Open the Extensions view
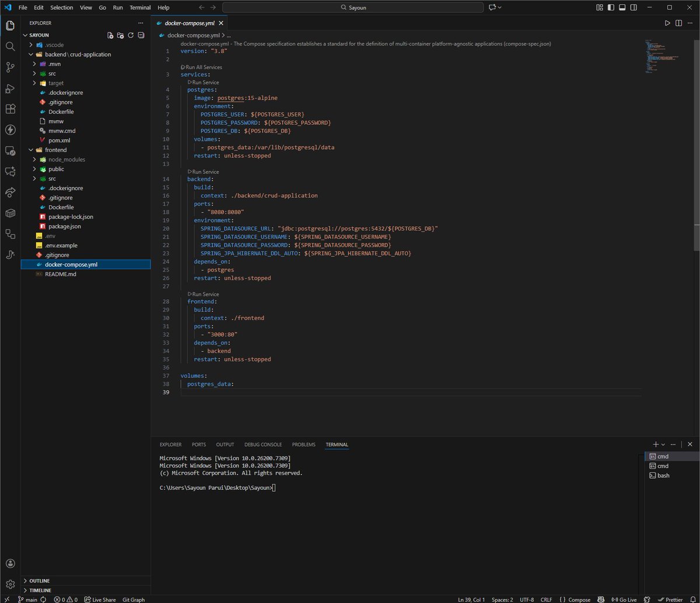The width and height of the screenshot is (700, 603). [x=10, y=109]
